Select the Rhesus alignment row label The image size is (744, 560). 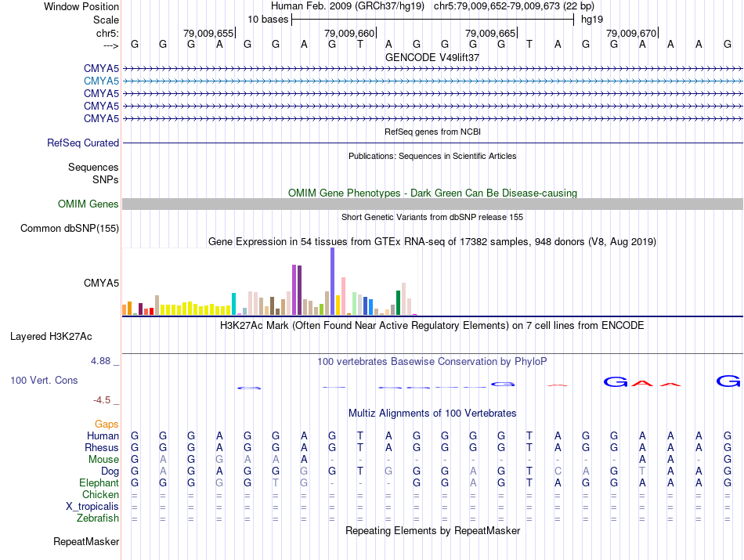[x=102, y=448]
